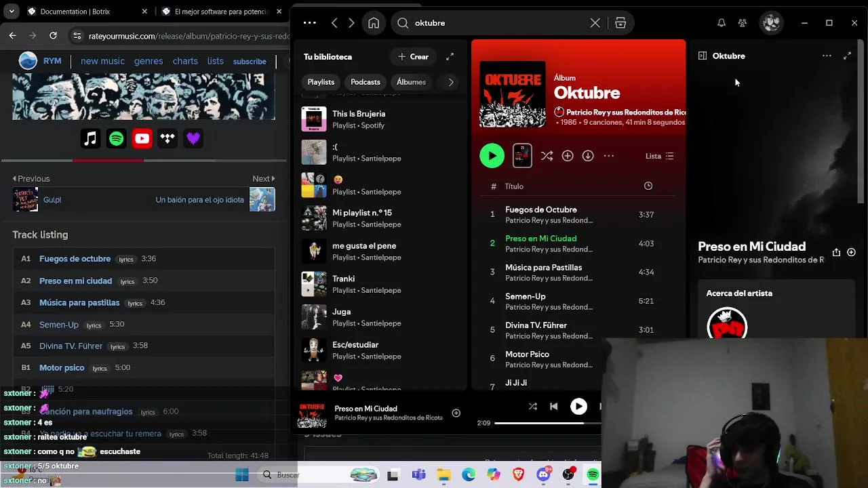Open the RYM charts menu

(x=185, y=61)
